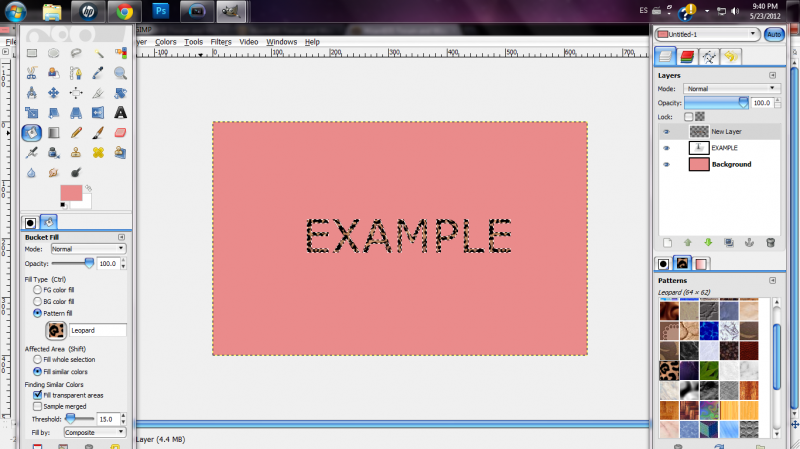Choose Fill whole selection option
Image resolution: width=800 pixels, height=449 pixels.
tap(37, 359)
